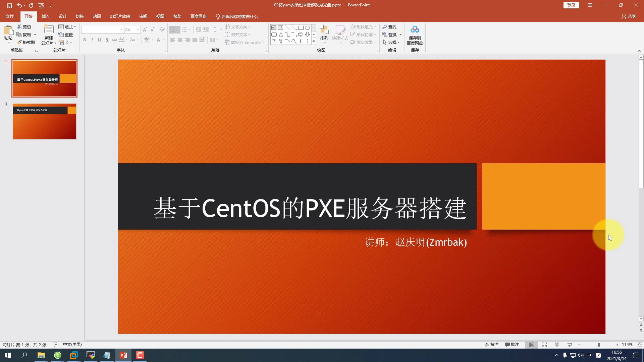Click the 登录 sign-in button
The width and height of the screenshot is (644, 362).
click(571, 5)
